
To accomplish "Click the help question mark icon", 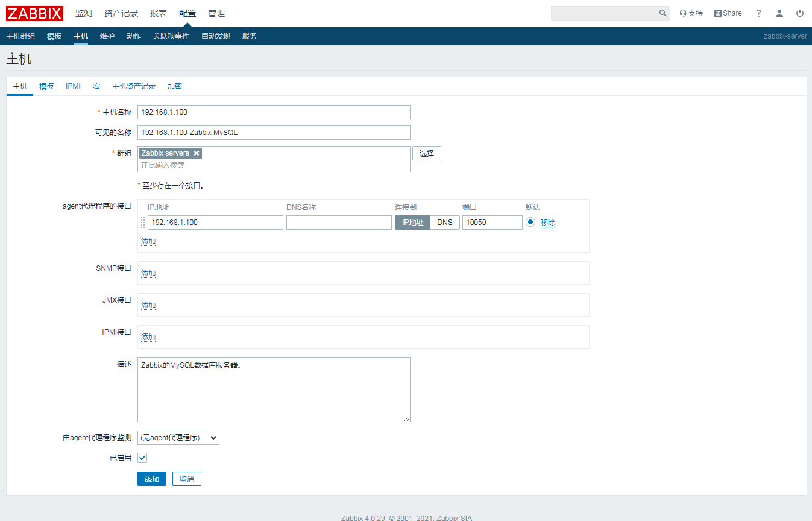I will 759,13.
